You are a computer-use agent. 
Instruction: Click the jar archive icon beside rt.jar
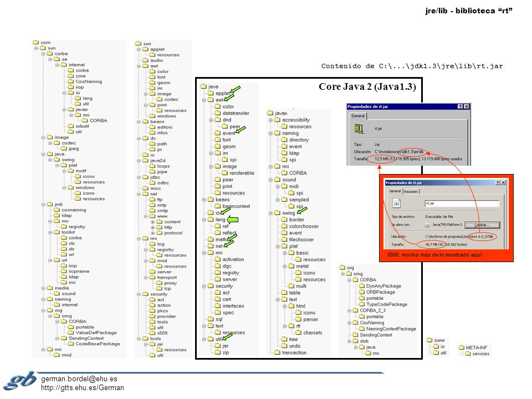(359, 129)
